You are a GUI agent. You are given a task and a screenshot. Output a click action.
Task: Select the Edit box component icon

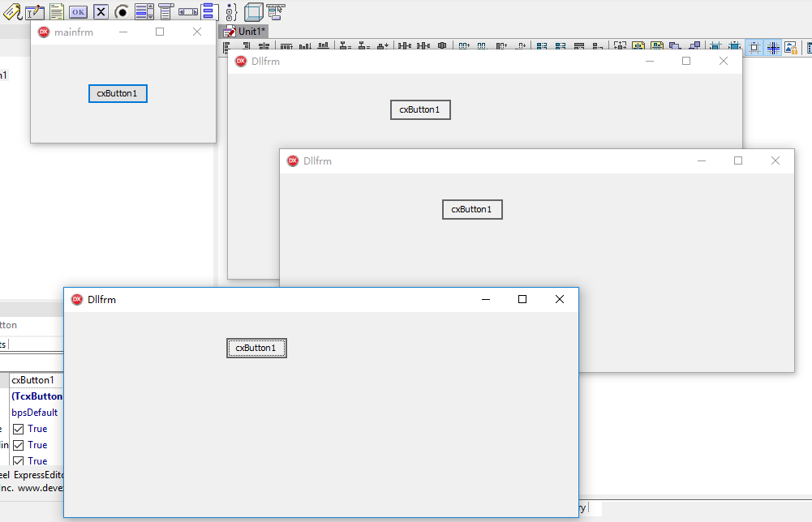[x=35, y=11]
